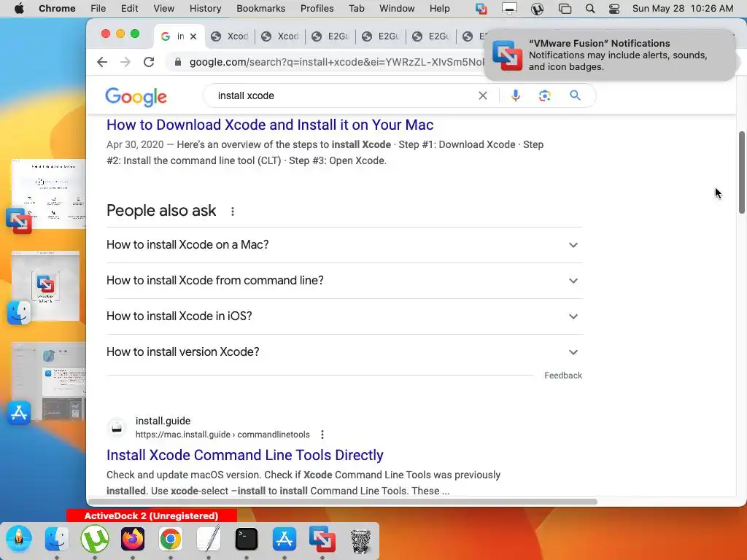Click the browser forward arrow
747x560 pixels.
(125, 62)
